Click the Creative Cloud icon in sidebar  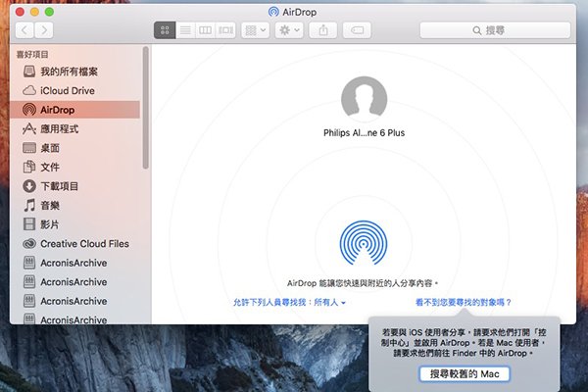[29, 243]
